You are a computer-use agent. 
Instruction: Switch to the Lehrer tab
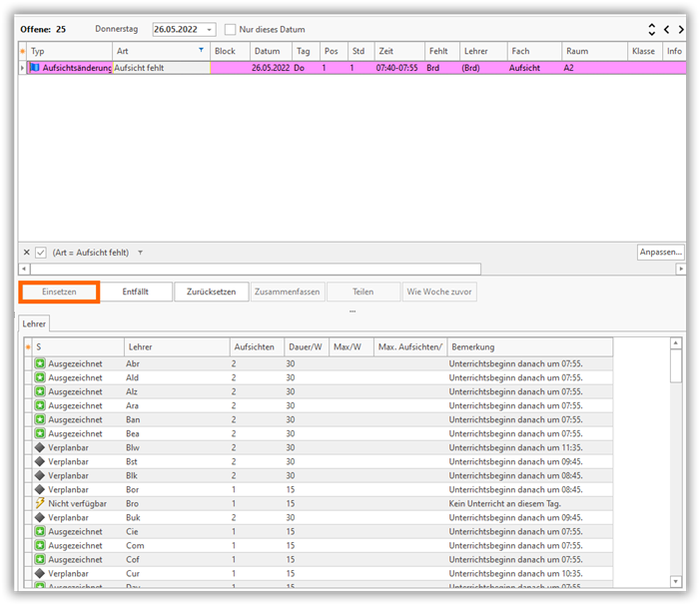click(34, 323)
